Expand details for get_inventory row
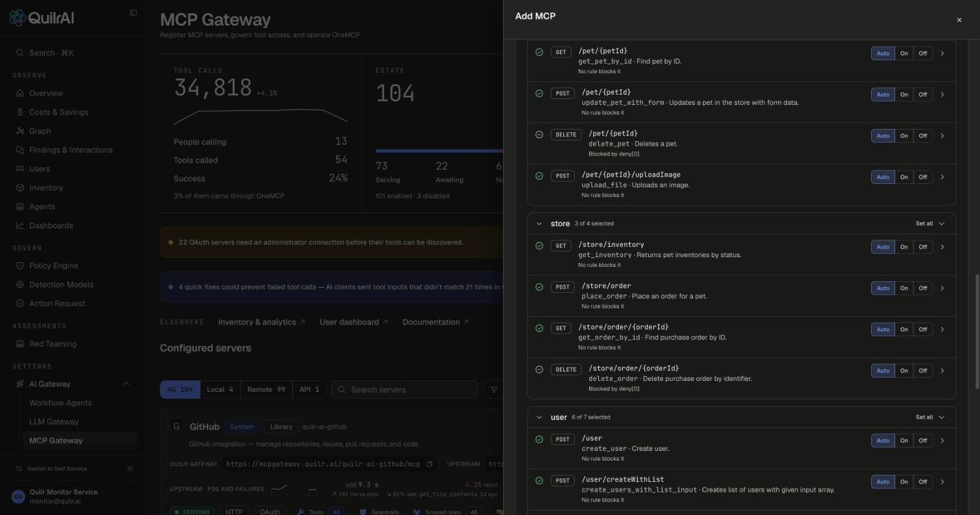The height and width of the screenshot is (515, 980). point(942,247)
